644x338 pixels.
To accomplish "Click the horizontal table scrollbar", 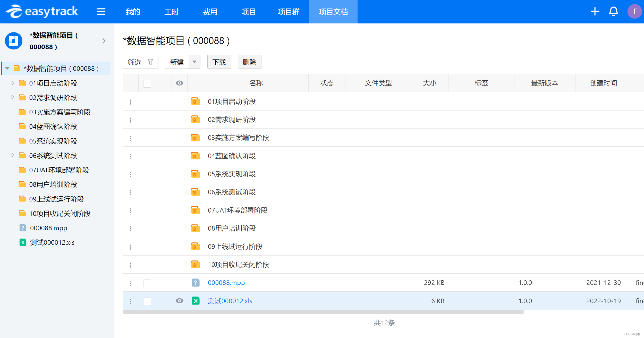I will [x=323, y=312].
